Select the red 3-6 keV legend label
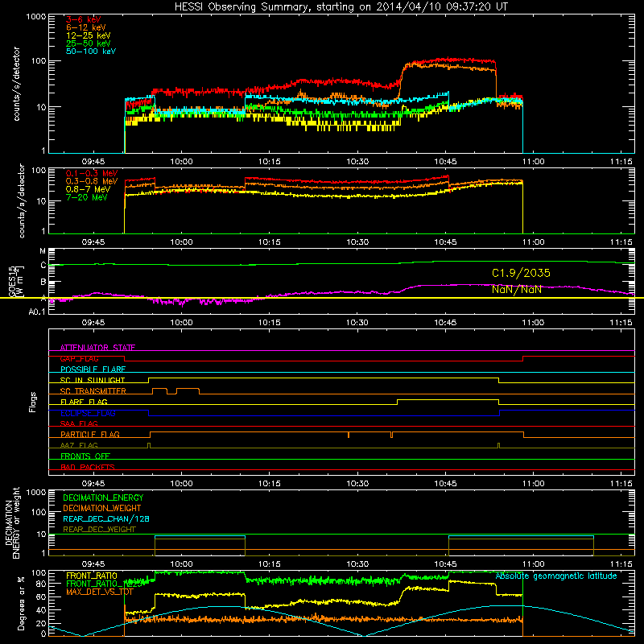The width and height of the screenshot is (644, 644). click(83, 19)
